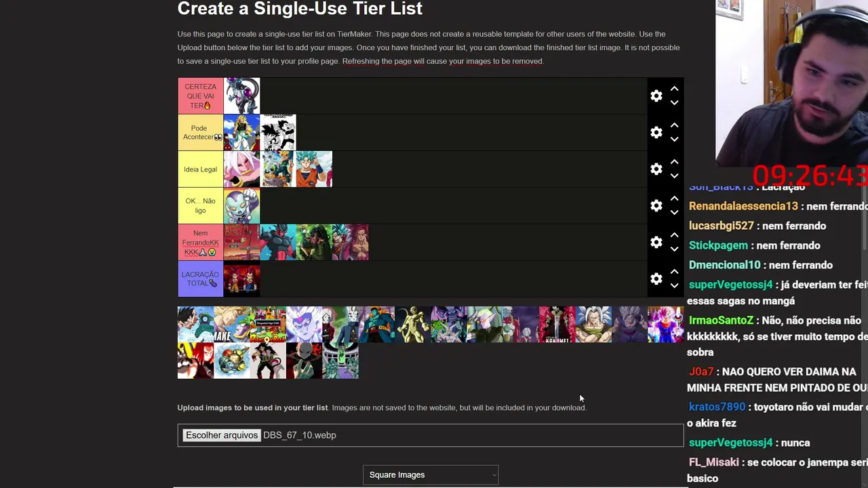Open settings gear for LACRAÇÃO TOTAL tier
868x488 pixels.
click(656, 279)
